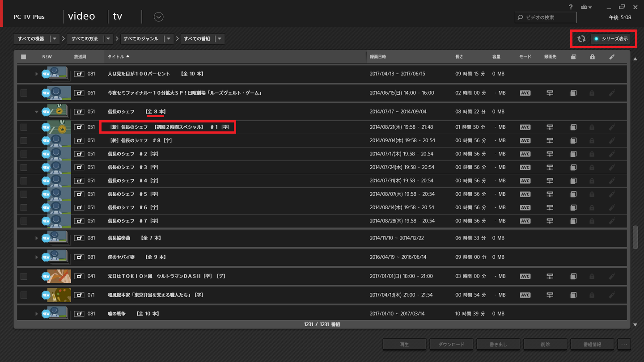Screen dimensions: 644x362
Task: Click the AVC mode badge on 信長のシェフ ＃２
Action: click(x=525, y=154)
